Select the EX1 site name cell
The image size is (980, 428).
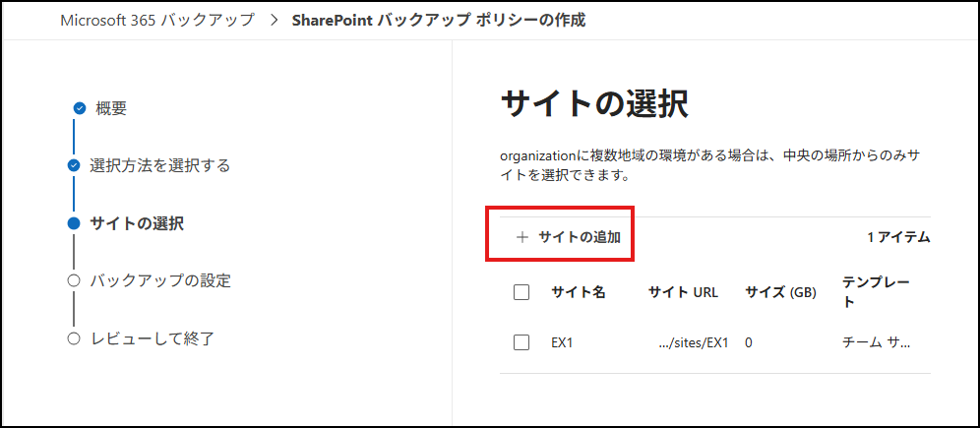pos(562,342)
